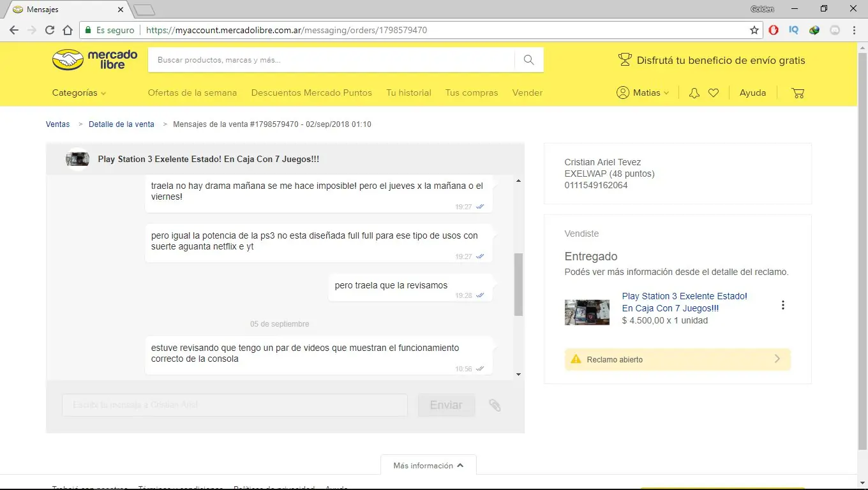
Task: Open the Ayuda link
Action: pyautogui.click(x=752, y=93)
